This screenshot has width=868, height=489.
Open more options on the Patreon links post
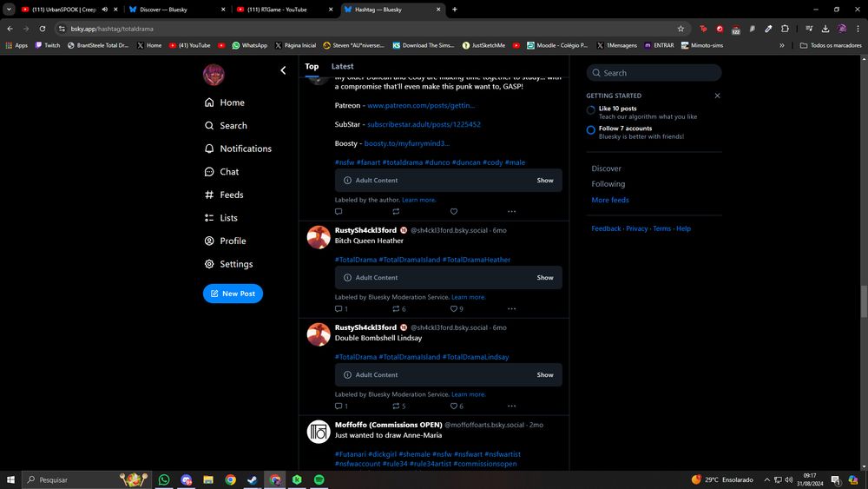click(511, 212)
